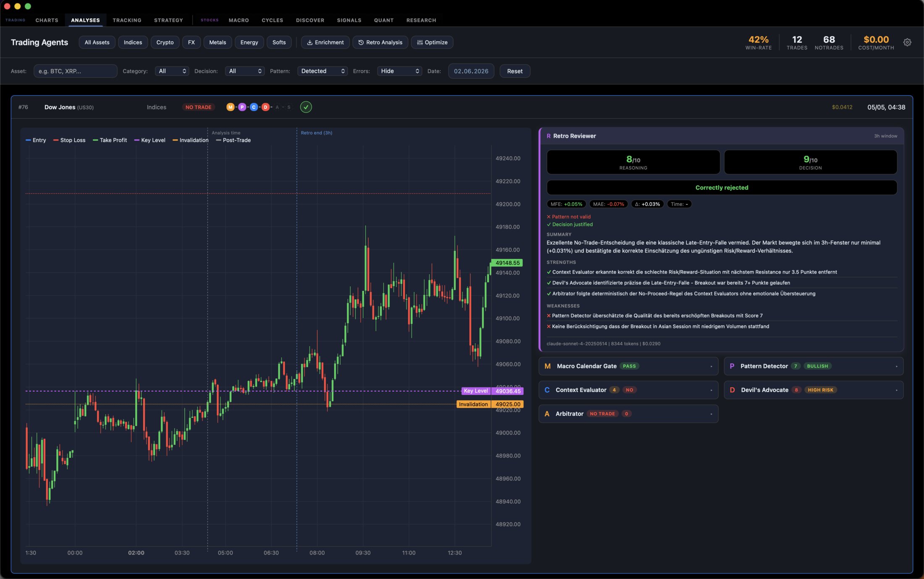Open the Errors dropdown set to Hide
The height and width of the screenshot is (579, 924).
pyautogui.click(x=399, y=71)
